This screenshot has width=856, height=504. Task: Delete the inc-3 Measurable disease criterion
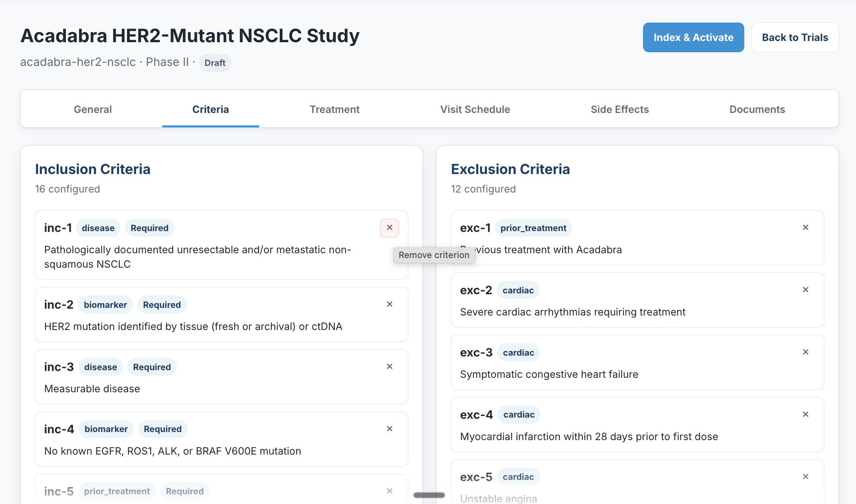click(389, 367)
